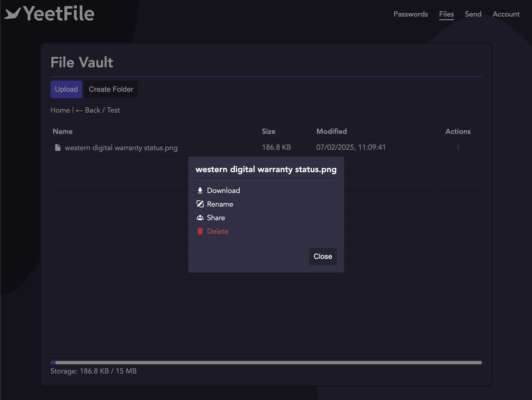This screenshot has height=400, width=532.
Task: Close the file options dialog
Action: (x=323, y=256)
